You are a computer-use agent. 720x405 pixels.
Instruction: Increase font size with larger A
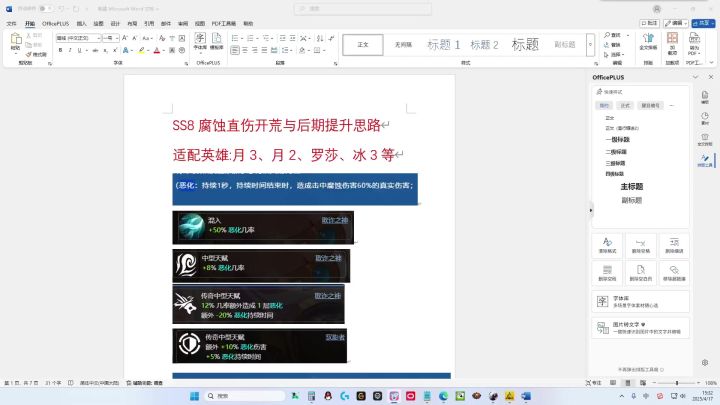pos(124,38)
